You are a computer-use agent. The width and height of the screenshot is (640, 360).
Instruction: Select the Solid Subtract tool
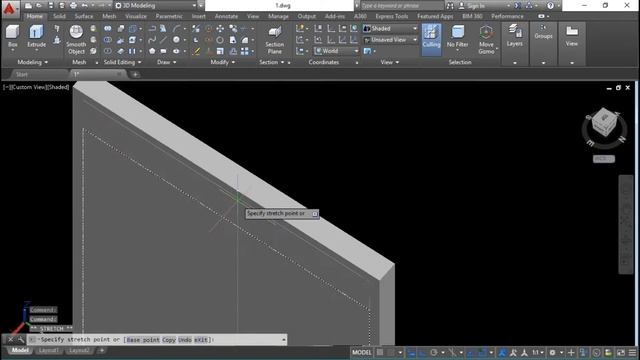tap(107, 40)
